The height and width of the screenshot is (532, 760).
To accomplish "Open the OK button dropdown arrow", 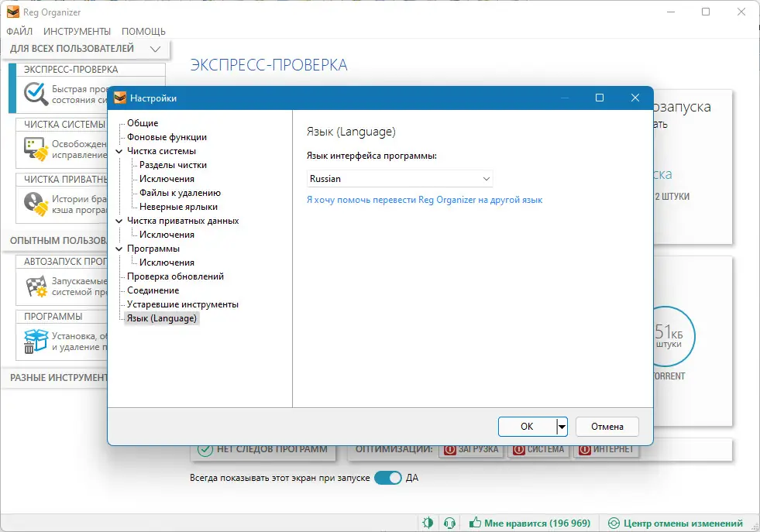I will [562, 427].
